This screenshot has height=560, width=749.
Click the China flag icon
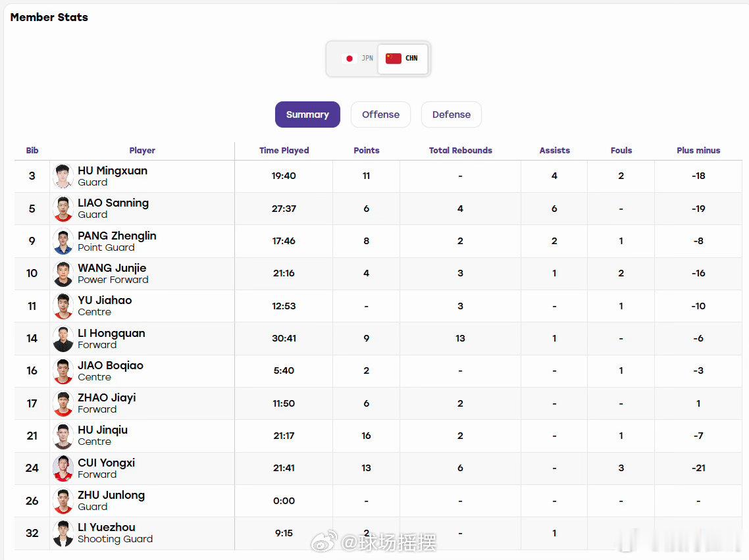pos(394,59)
